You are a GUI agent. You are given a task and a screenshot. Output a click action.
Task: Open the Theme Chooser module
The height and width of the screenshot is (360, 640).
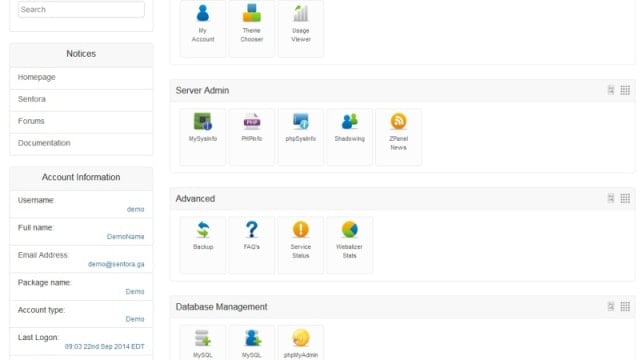(x=252, y=28)
